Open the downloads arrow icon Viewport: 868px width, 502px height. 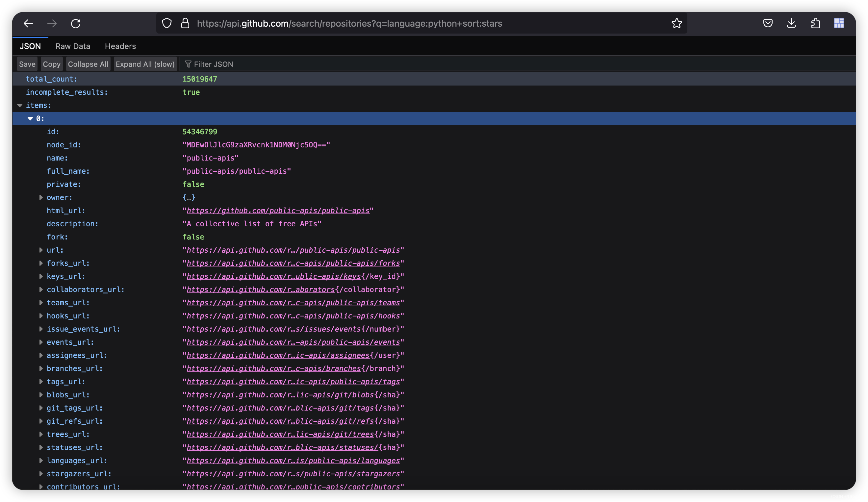[x=791, y=23]
